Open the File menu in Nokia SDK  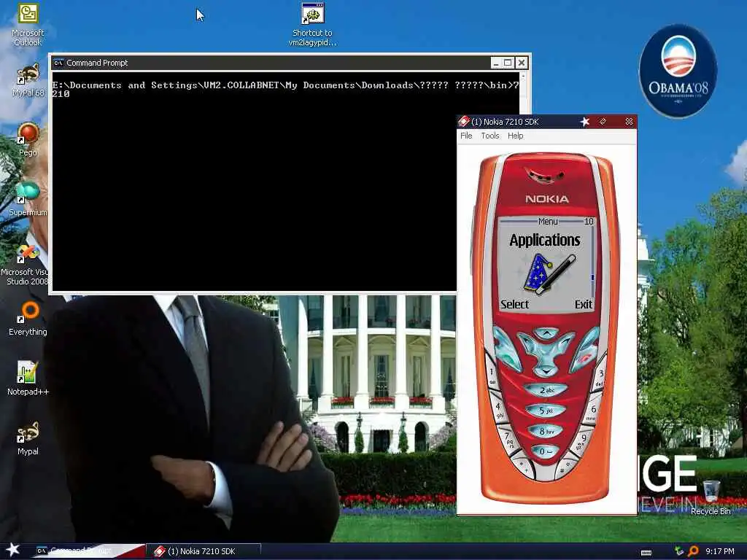coord(466,136)
